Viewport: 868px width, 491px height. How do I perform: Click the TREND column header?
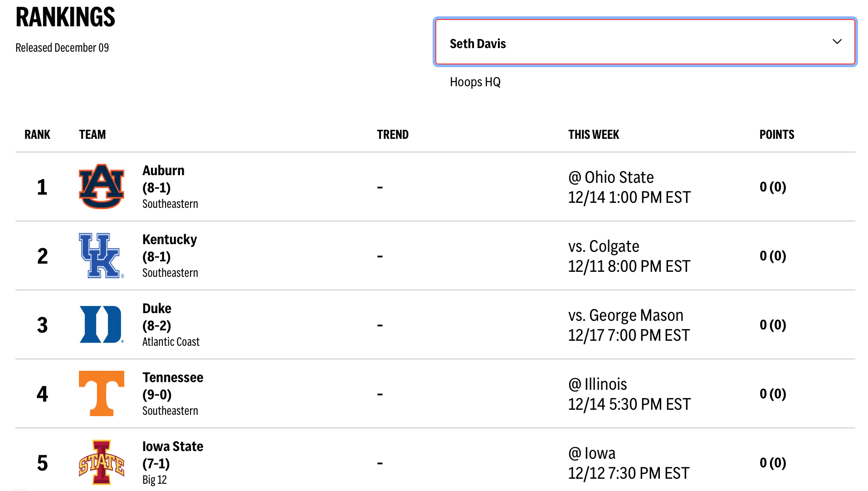point(392,135)
